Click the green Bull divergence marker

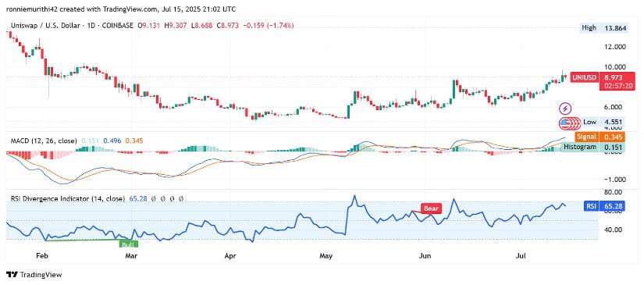point(129,244)
